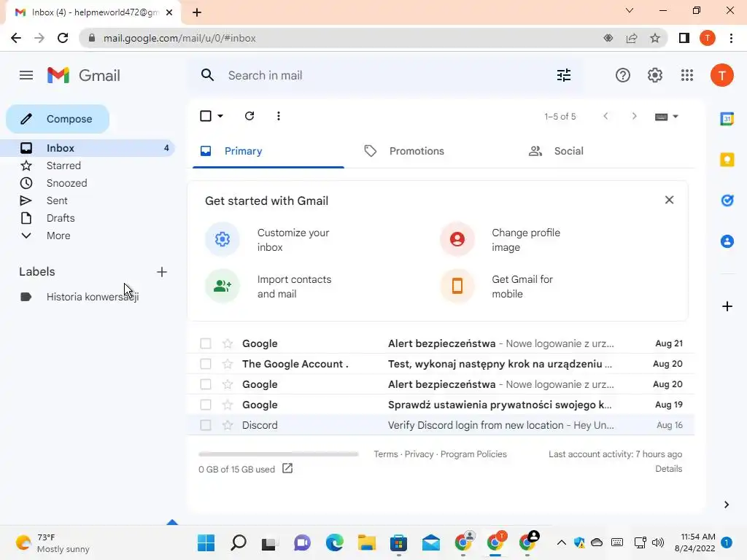Image resolution: width=747 pixels, height=560 pixels.
Task: Click the search magnifier icon
Action: pyautogui.click(x=207, y=75)
